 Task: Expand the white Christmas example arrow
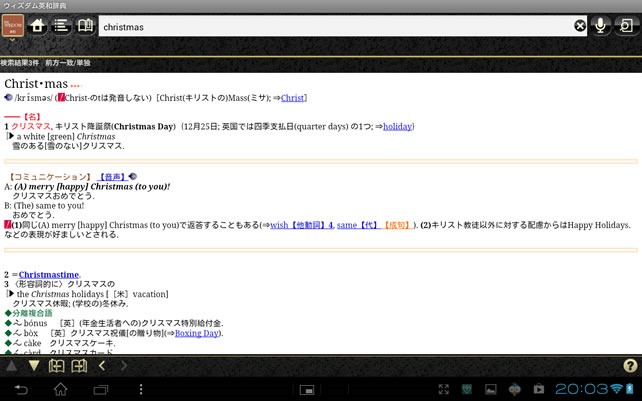[x=10, y=136]
